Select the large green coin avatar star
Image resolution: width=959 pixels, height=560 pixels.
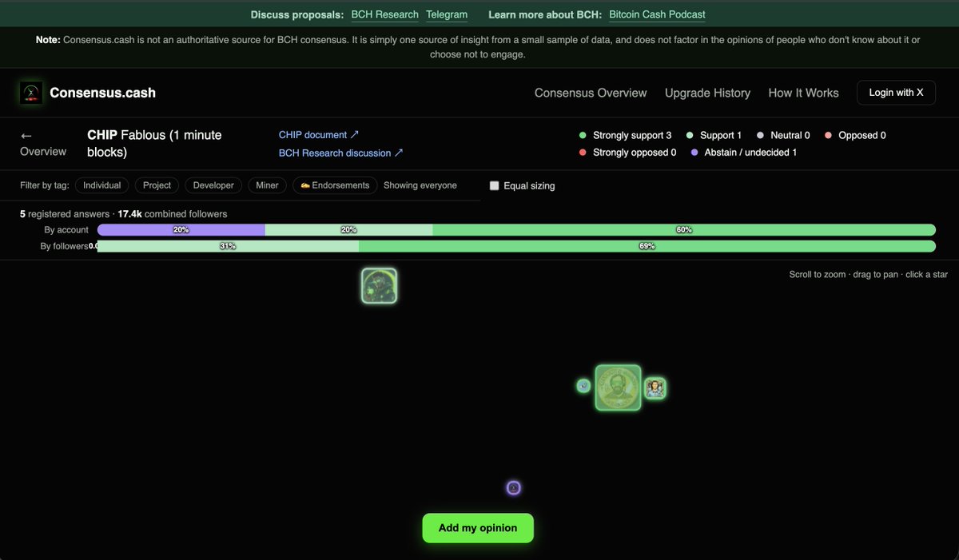click(618, 388)
